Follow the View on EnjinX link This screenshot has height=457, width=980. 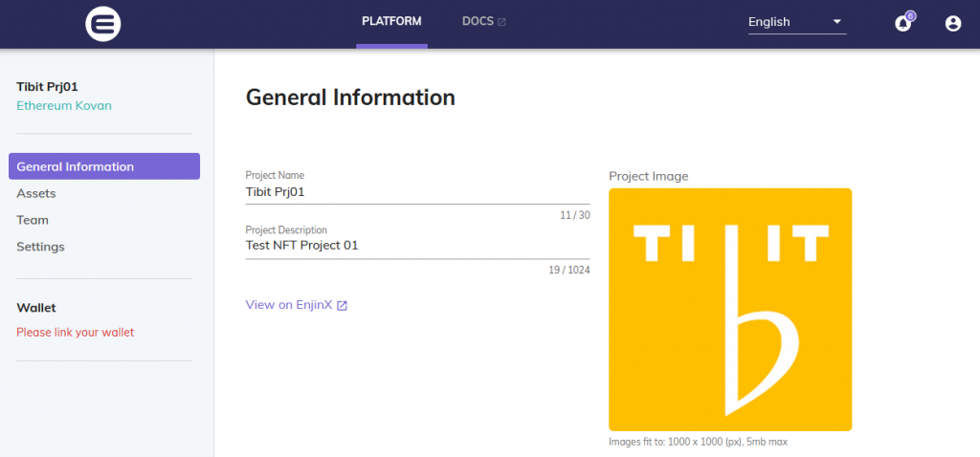(288, 305)
